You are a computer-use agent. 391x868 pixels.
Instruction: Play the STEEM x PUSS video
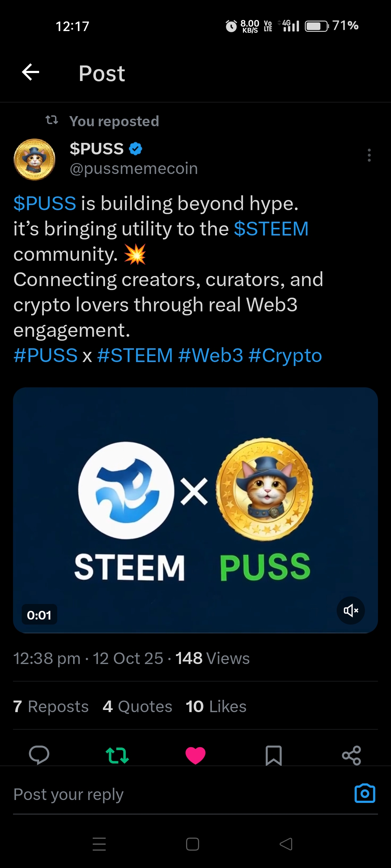[x=195, y=510]
